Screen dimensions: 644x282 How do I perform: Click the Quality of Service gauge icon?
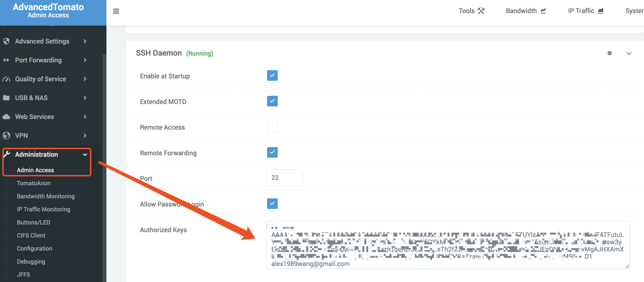coord(6,79)
